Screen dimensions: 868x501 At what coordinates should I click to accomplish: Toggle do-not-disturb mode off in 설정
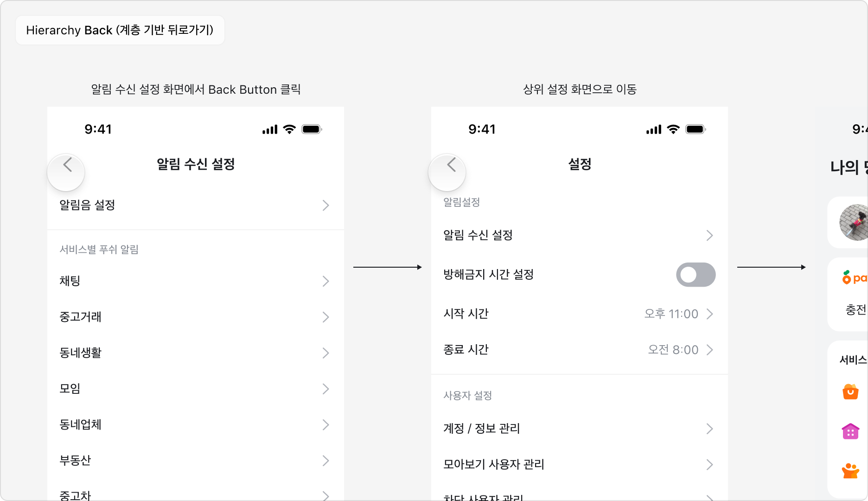(x=696, y=275)
